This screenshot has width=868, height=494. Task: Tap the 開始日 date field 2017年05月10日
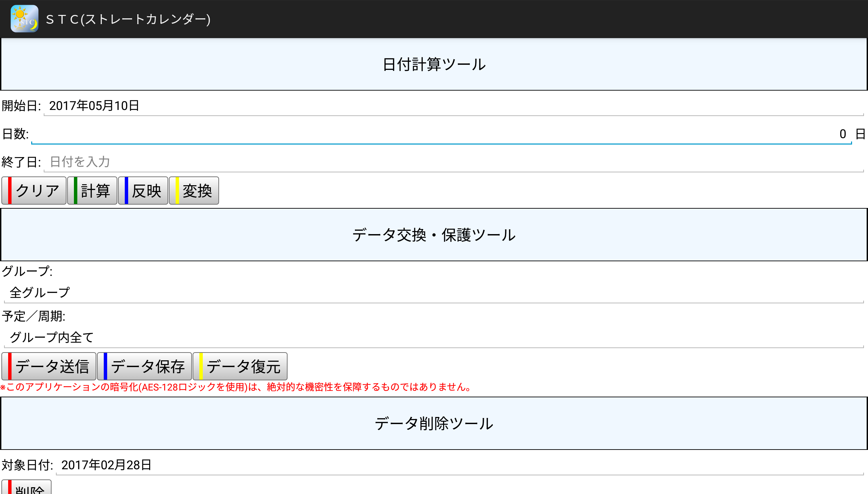pyautogui.click(x=453, y=106)
